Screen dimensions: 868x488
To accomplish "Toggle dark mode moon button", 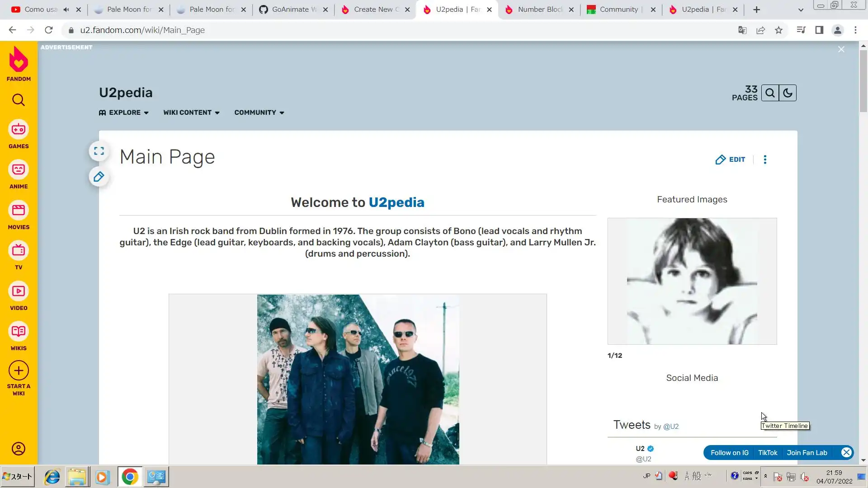I will tap(788, 93).
